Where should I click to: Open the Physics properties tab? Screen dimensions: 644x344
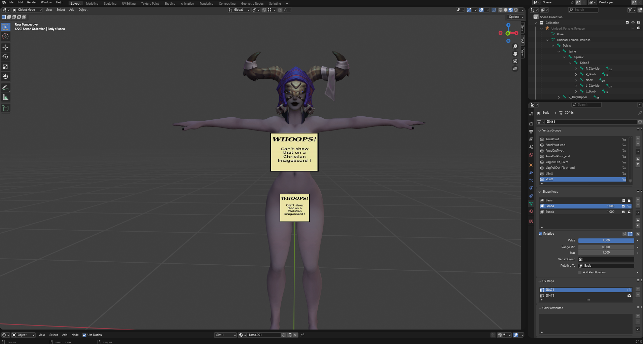point(531,188)
